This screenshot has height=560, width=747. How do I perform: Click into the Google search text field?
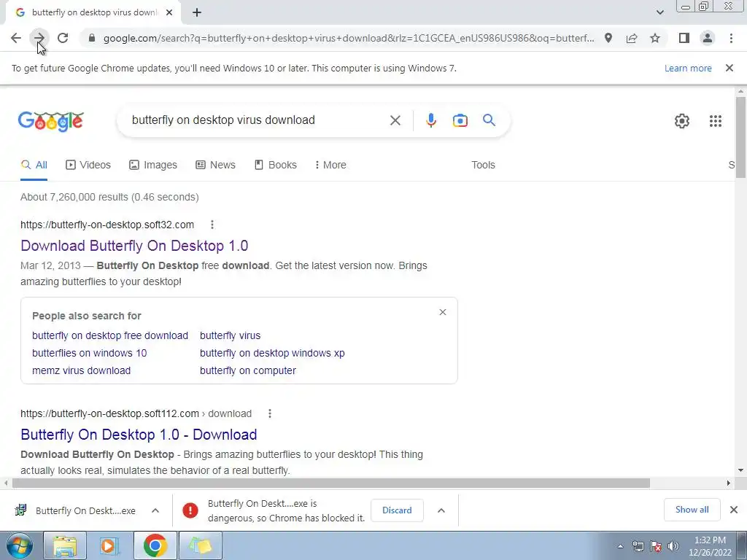258,120
